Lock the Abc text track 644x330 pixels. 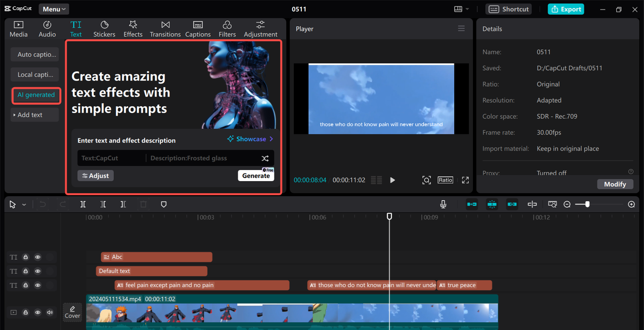26,257
